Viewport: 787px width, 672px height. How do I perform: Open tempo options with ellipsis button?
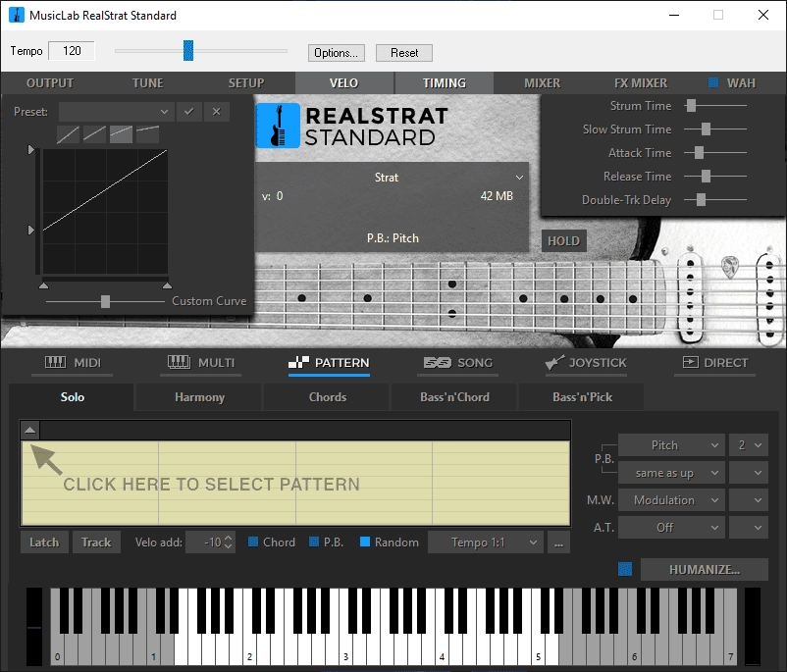(558, 543)
